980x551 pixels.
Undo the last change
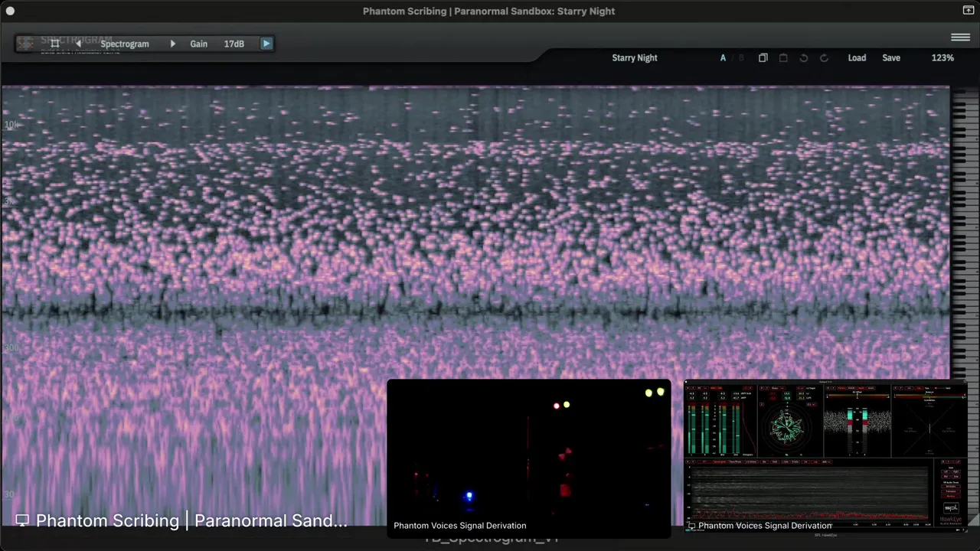[x=804, y=57]
